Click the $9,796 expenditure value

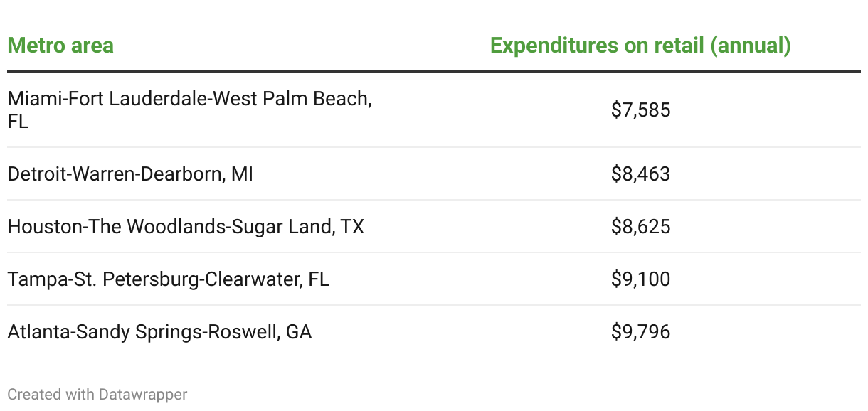coord(640,332)
